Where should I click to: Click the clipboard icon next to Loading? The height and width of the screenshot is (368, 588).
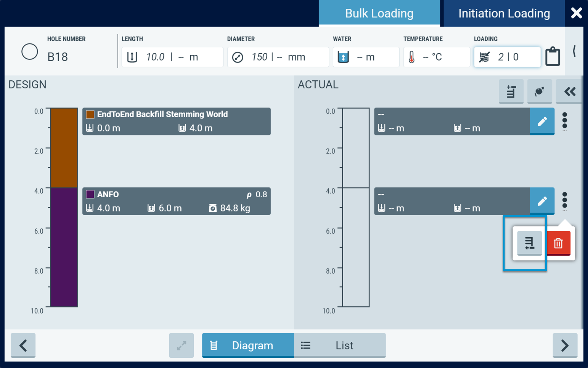[553, 57]
